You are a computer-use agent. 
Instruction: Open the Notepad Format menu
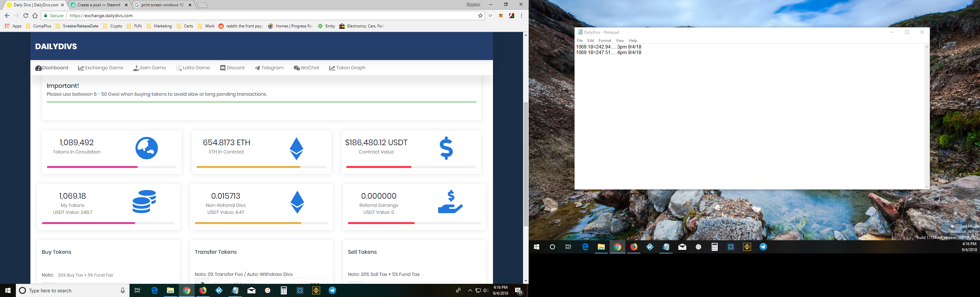605,41
